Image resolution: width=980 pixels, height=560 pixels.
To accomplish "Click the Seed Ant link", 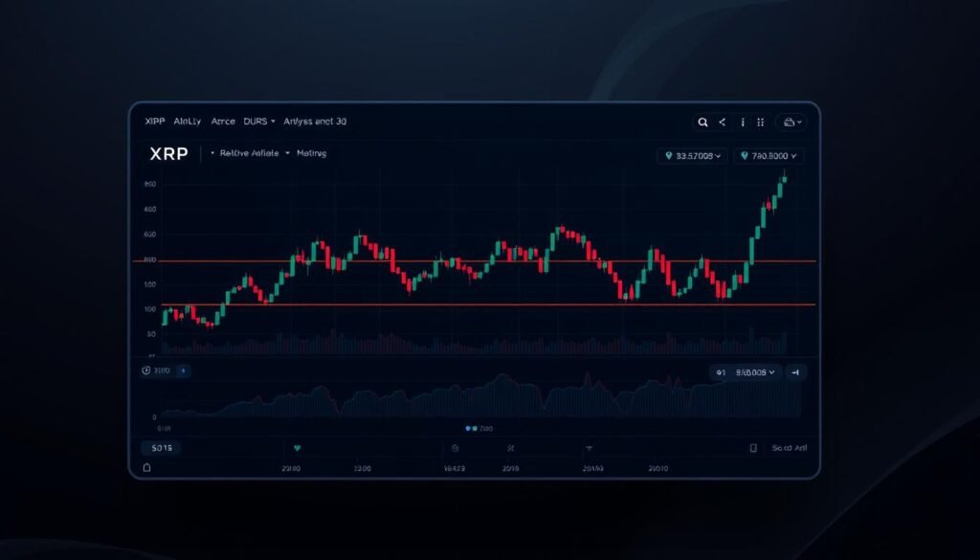I will tap(789, 448).
